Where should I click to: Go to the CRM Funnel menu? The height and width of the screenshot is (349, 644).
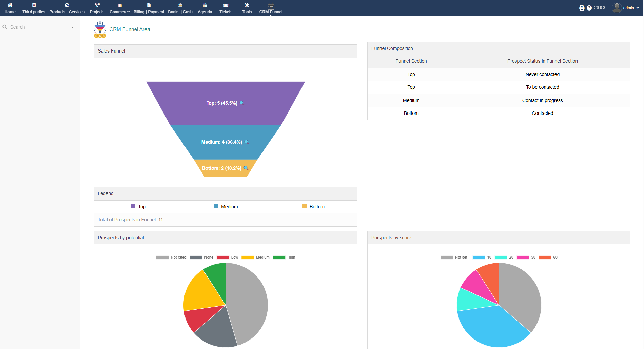click(271, 8)
